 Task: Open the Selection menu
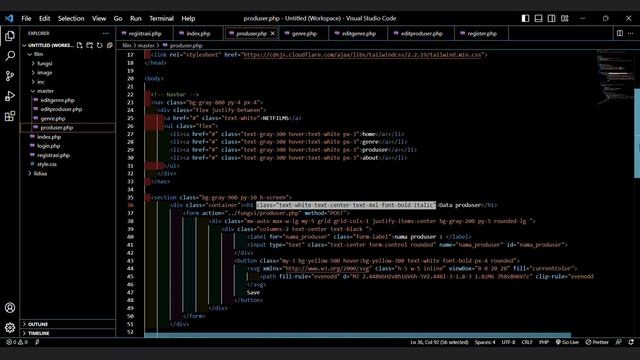coord(71,18)
